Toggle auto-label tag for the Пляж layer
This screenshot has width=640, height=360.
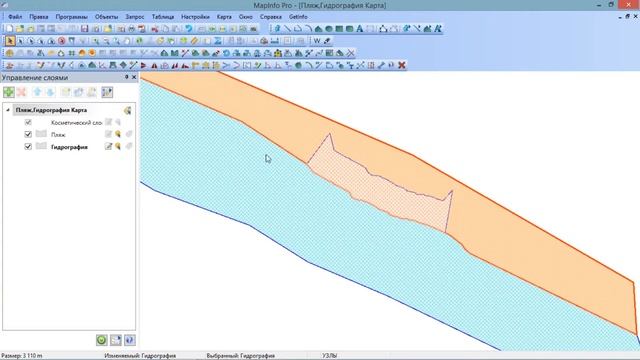tap(129, 134)
